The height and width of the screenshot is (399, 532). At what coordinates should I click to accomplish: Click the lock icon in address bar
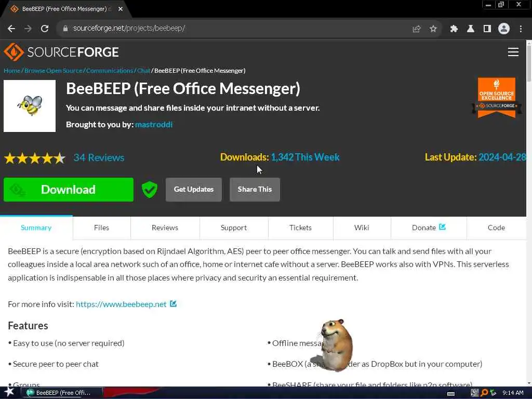tap(65, 29)
